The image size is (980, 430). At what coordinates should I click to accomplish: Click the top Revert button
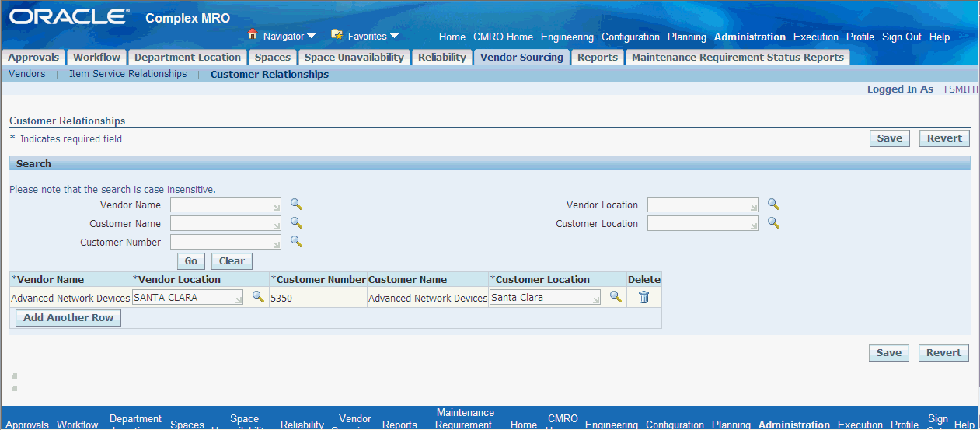click(944, 138)
